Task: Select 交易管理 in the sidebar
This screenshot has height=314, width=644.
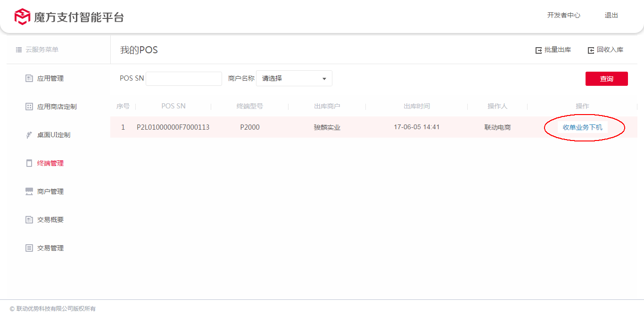Action: 50,248
